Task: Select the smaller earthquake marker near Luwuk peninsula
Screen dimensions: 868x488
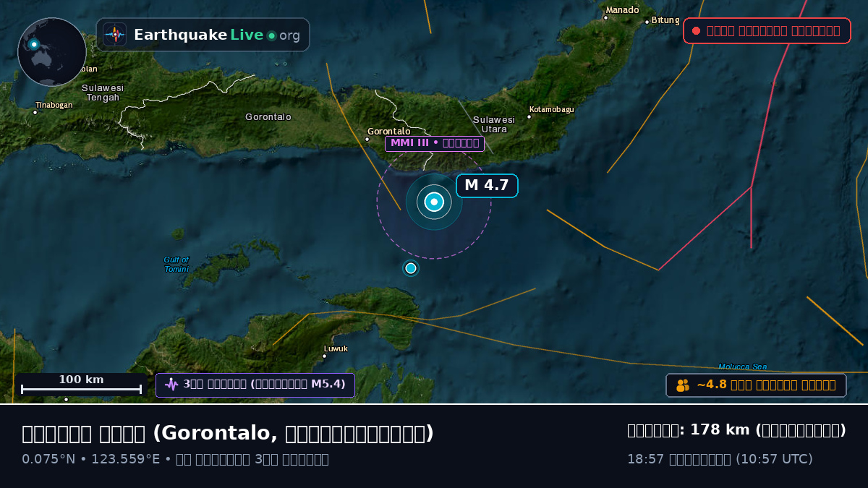Action: pyautogui.click(x=411, y=268)
